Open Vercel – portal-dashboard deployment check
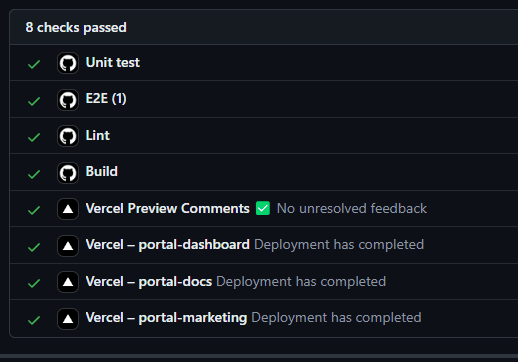The height and width of the screenshot is (362, 518). [168, 245]
